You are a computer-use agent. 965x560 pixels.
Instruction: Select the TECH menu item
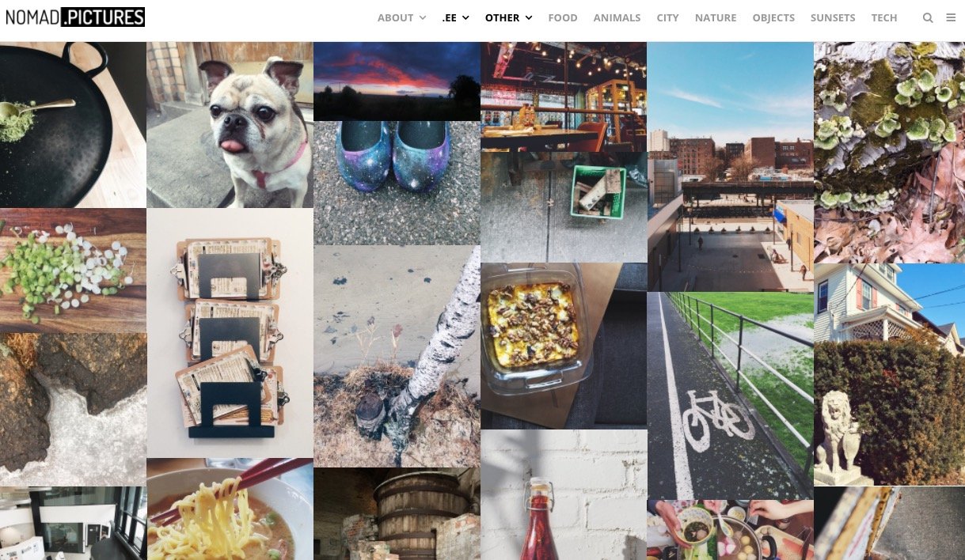884,17
